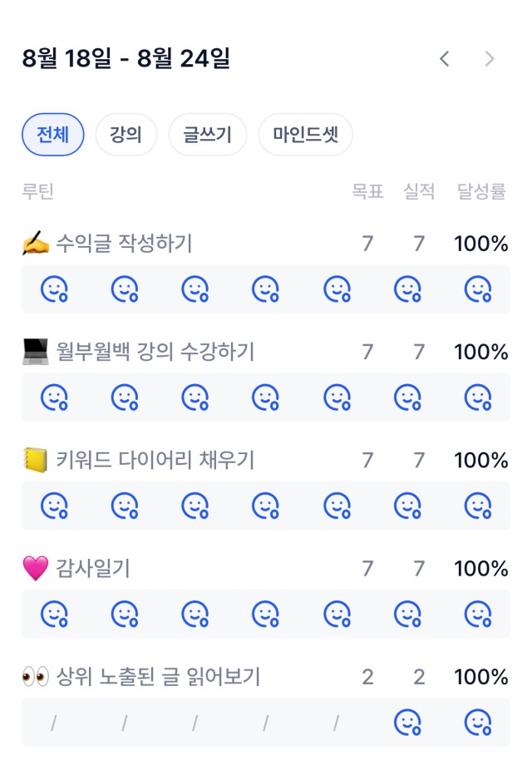Go to the previous week

[x=445, y=59]
